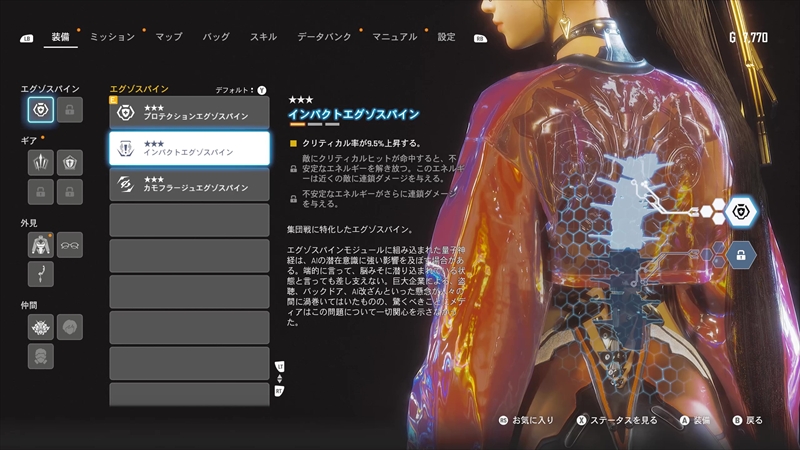Select インパクトエグゾスパイン row
Screen dimensions: 800x450
pyautogui.click(x=189, y=148)
